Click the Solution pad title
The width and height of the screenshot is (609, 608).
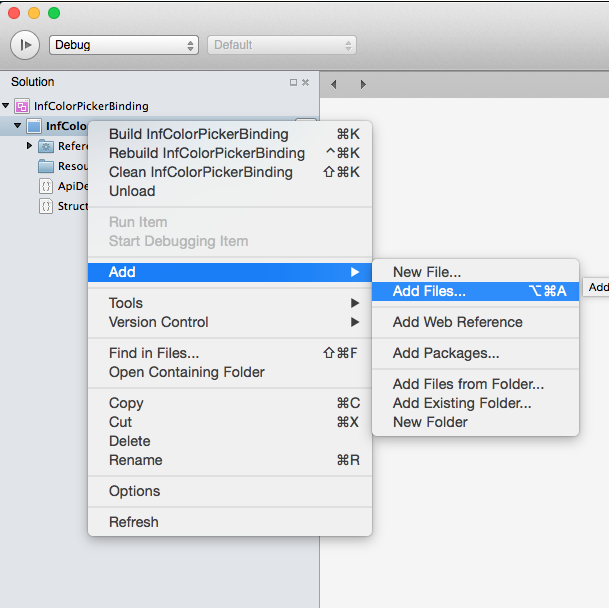[x=33, y=82]
